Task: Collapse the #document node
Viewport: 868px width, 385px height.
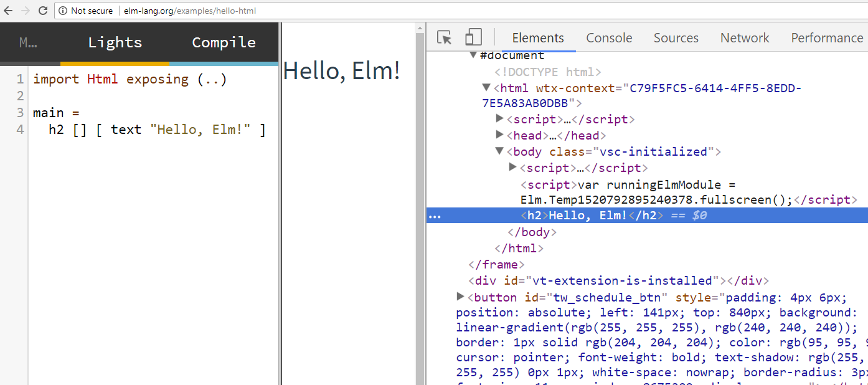Action: (x=473, y=55)
